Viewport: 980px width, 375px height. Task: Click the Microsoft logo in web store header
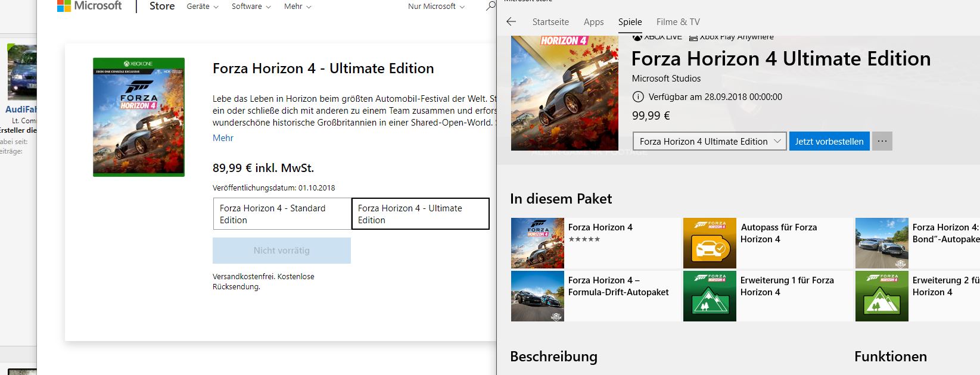pyautogui.click(x=89, y=6)
